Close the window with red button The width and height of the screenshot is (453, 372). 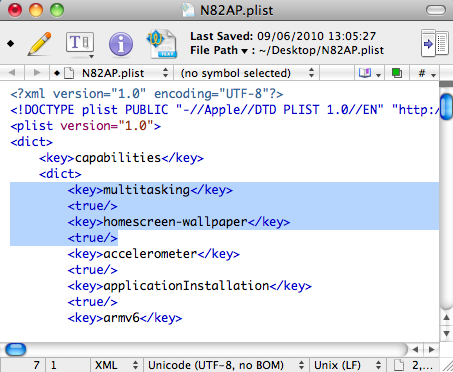15,10
